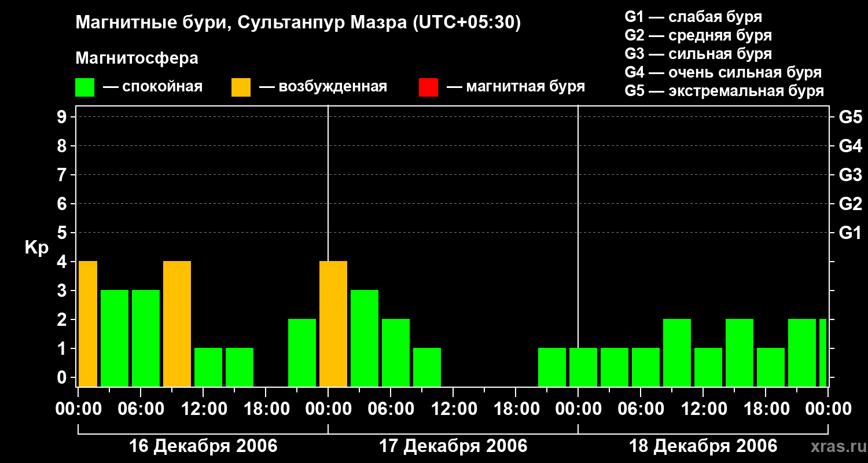Click the narrow orange Kp 4 bar starting 16 December
The height and width of the screenshot is (463, 868).
(x=88, y=324)
